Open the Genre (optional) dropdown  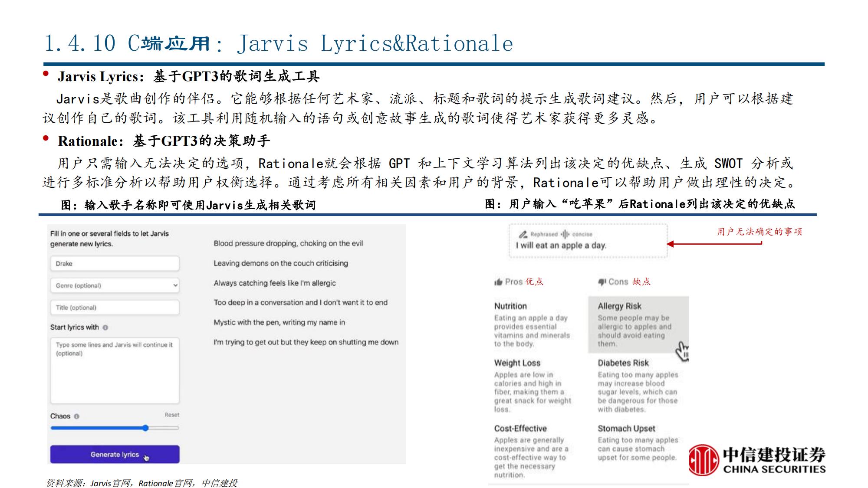point(115,285)
